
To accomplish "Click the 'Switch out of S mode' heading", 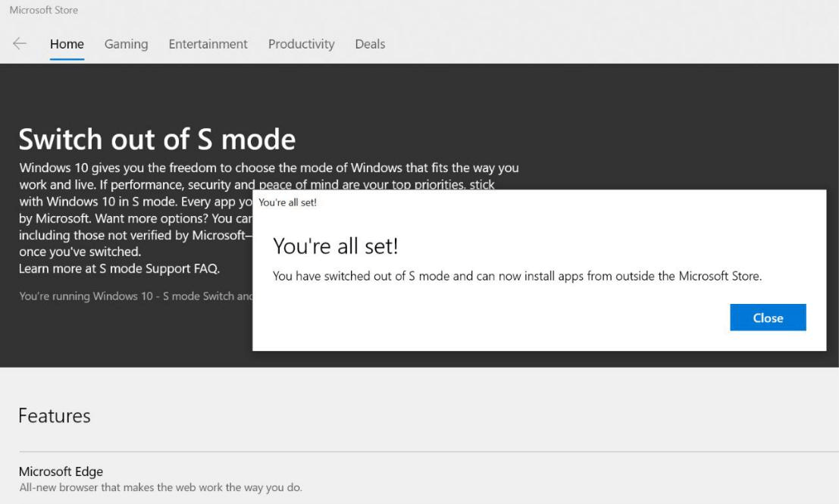I will (x=157, y=139).
